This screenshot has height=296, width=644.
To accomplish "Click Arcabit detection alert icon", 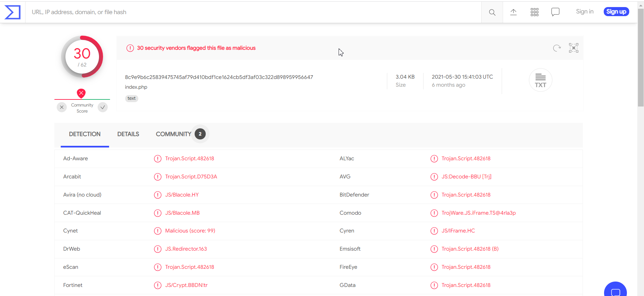I will (x=158, y=177).
